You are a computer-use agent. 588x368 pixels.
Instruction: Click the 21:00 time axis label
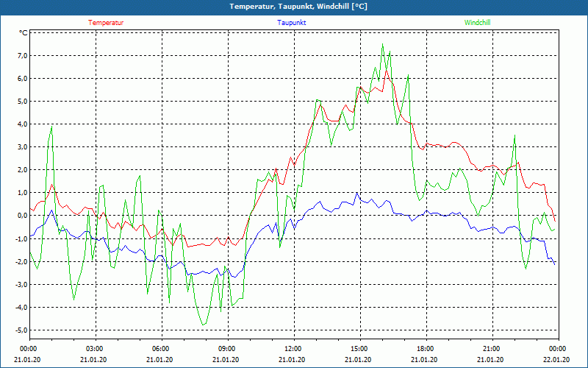tap(491, 349)
